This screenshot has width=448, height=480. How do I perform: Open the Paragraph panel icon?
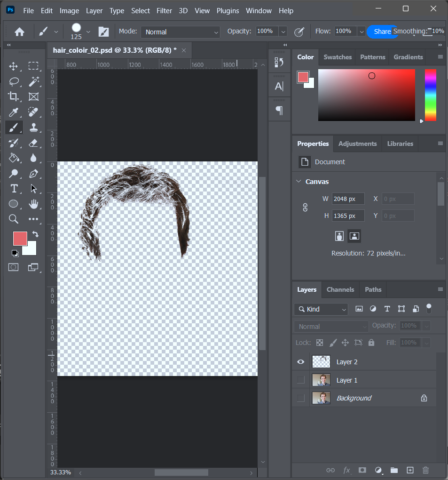279,110
